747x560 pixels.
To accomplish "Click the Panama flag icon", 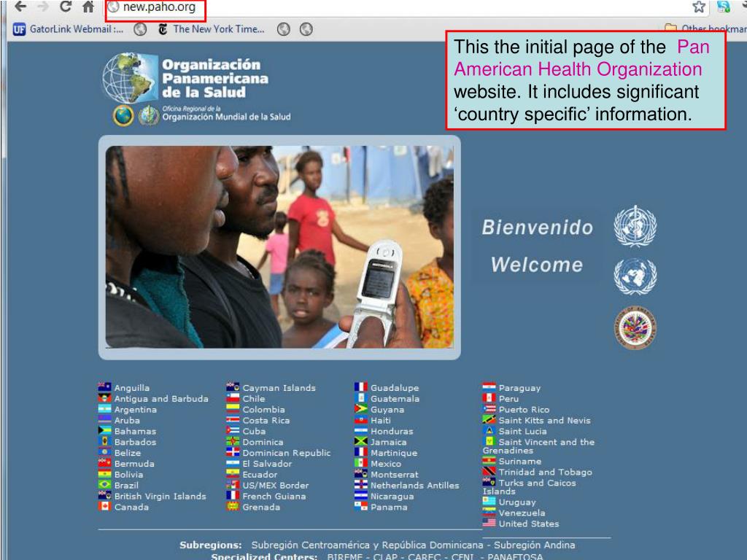I will pyautogui.click(x=360, y=506).
